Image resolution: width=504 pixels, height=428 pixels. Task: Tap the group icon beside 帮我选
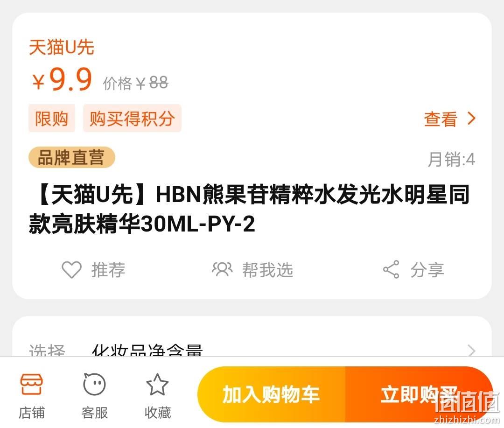(222, 269)
